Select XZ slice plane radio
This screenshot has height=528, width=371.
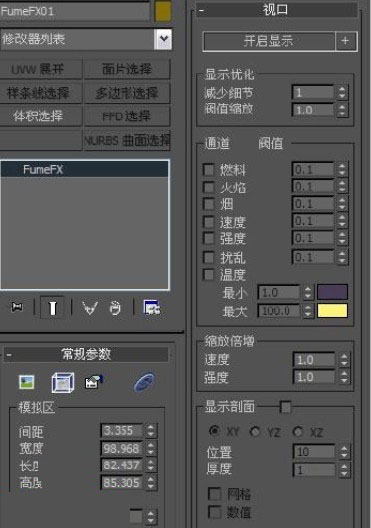[x=298, y=431]
